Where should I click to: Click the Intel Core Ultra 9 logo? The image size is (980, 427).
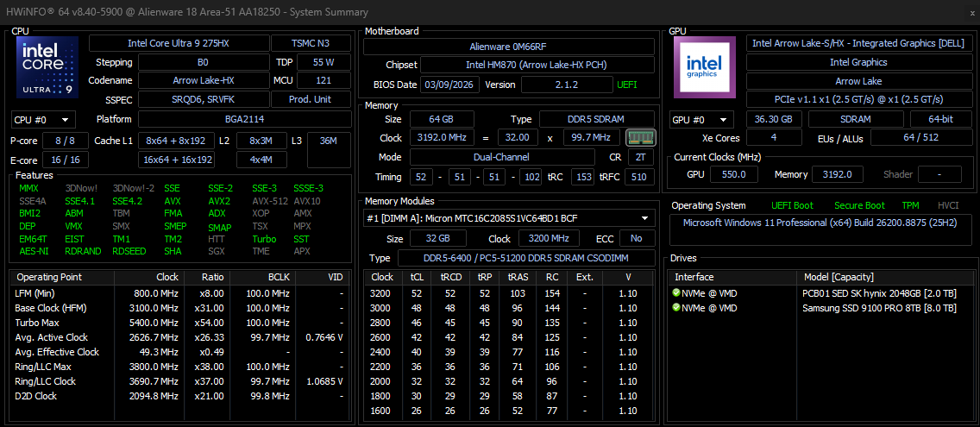(47, 67)
